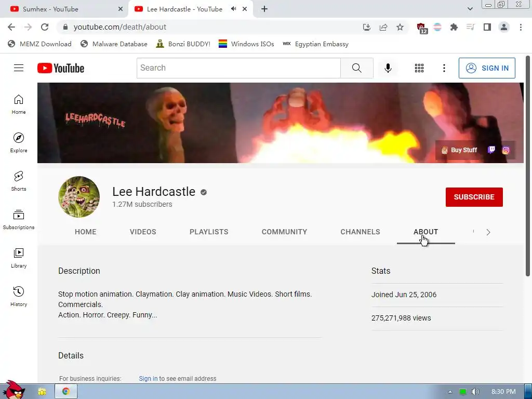
Task: Open the Extensions puzzle icon
Action: (x=454, y=27)
